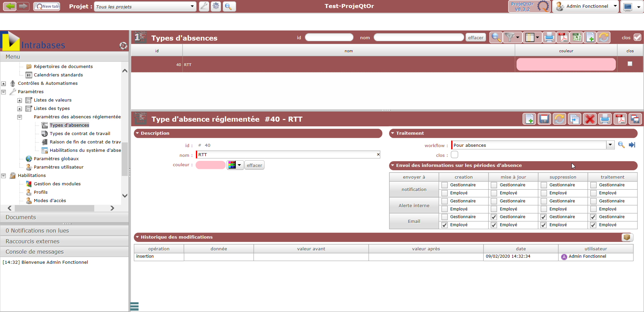The height and width of the screenshot is (312, 644).
Task: Toggle the clos checkbox in Traitement section
Action: 454,155
